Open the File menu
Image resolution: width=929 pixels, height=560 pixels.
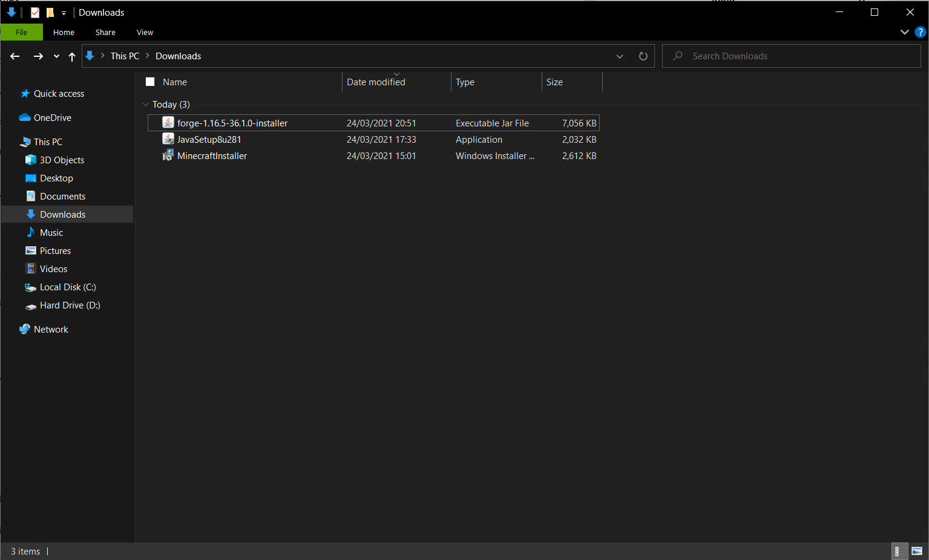[x=22, y=32]
